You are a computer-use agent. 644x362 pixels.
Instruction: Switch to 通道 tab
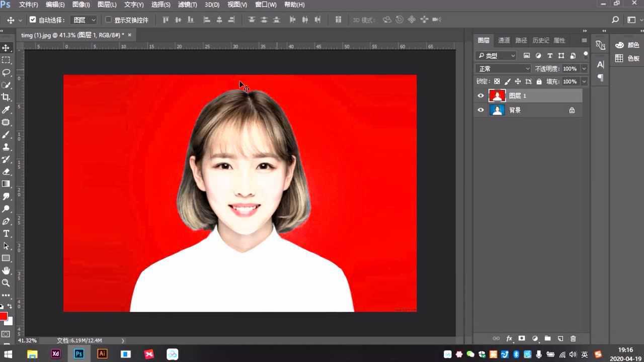pyautogui.click(x=504, y=40)
